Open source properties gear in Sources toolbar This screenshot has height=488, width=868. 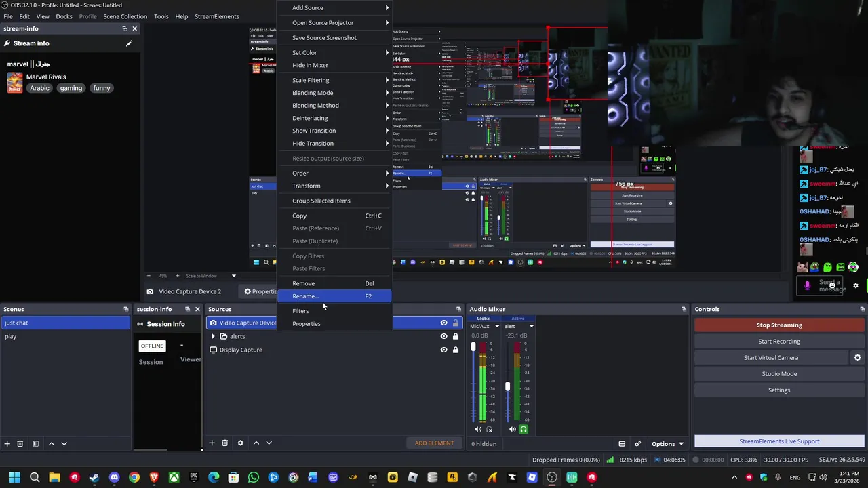tap(240, 443)
